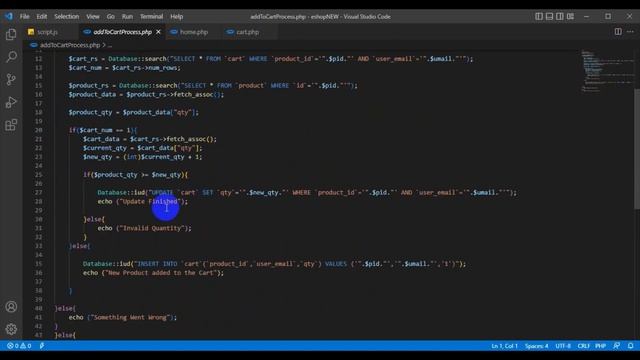Open the Edit menu

[42, 16]
